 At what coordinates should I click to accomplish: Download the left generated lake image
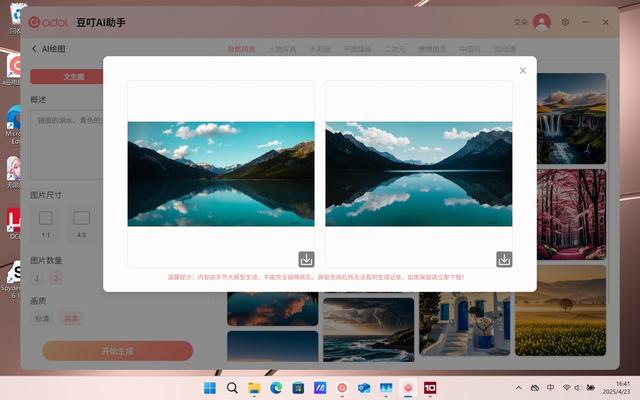(306, 259)
